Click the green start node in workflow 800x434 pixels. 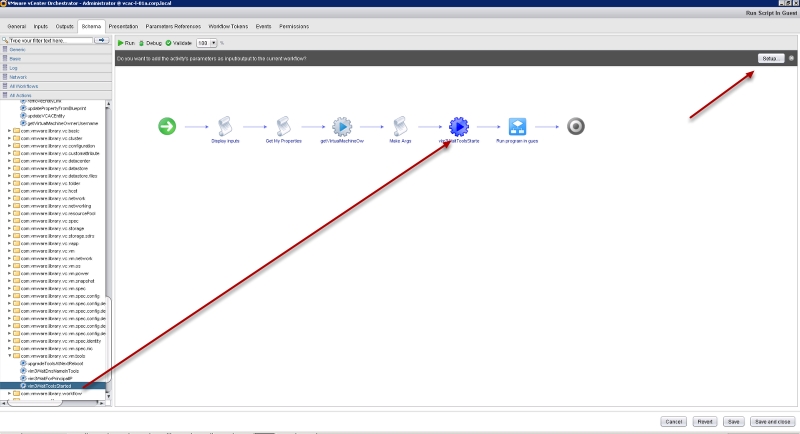click(x=167, y=126)
